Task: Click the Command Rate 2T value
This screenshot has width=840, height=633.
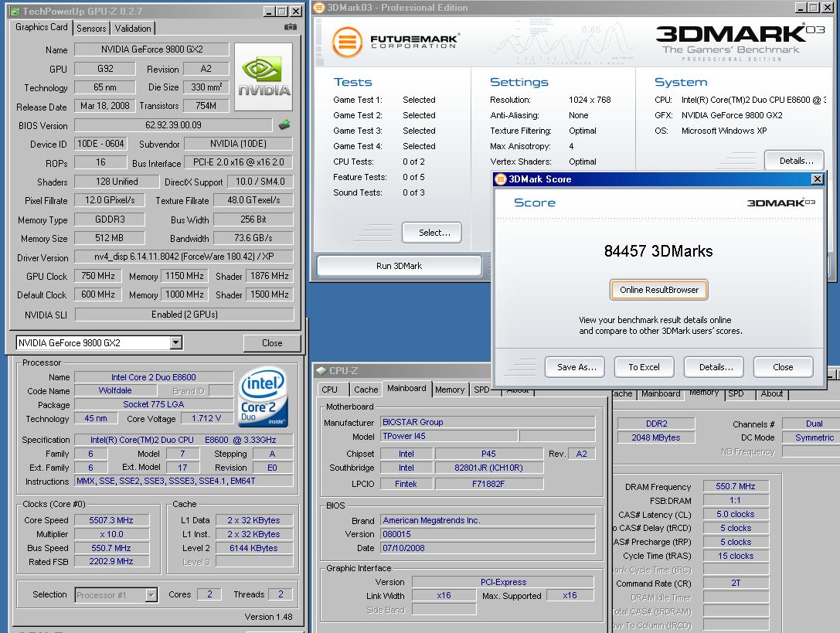Action: coord(736,583)
